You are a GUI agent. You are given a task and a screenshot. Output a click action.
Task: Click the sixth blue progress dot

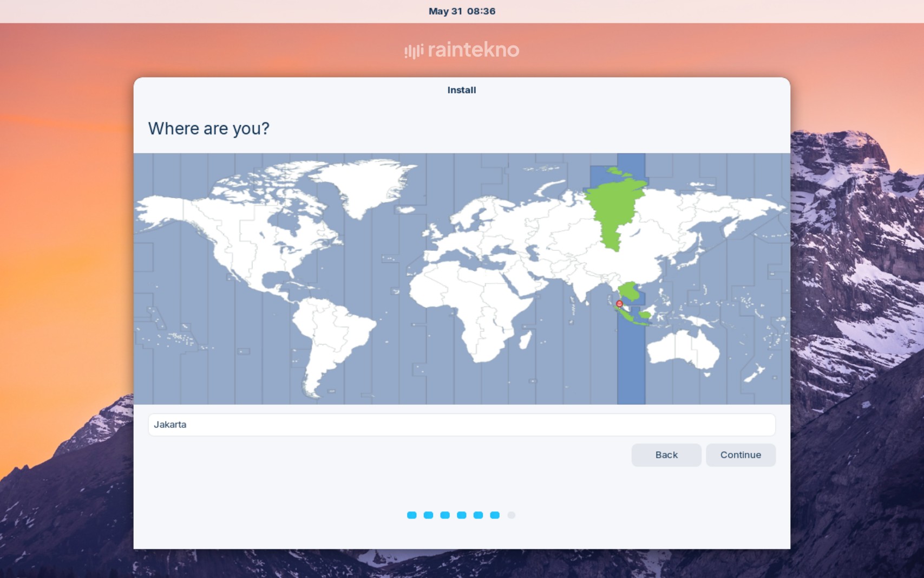495,515
